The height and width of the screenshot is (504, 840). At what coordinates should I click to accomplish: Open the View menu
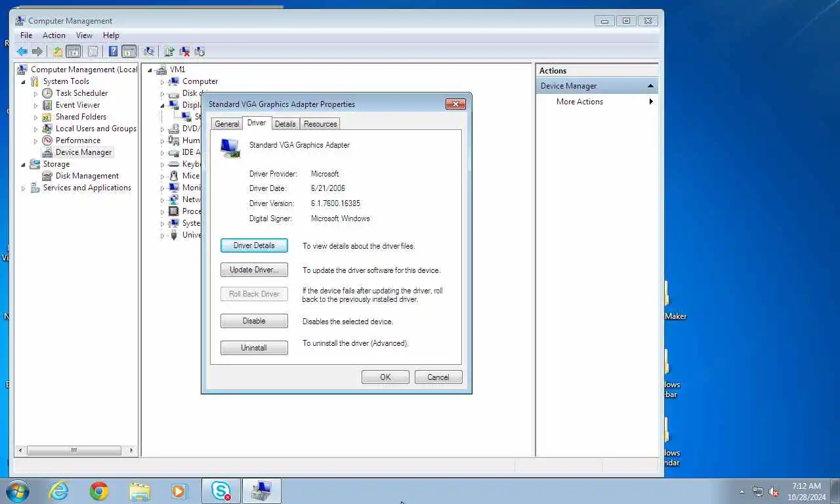[84, 35]
